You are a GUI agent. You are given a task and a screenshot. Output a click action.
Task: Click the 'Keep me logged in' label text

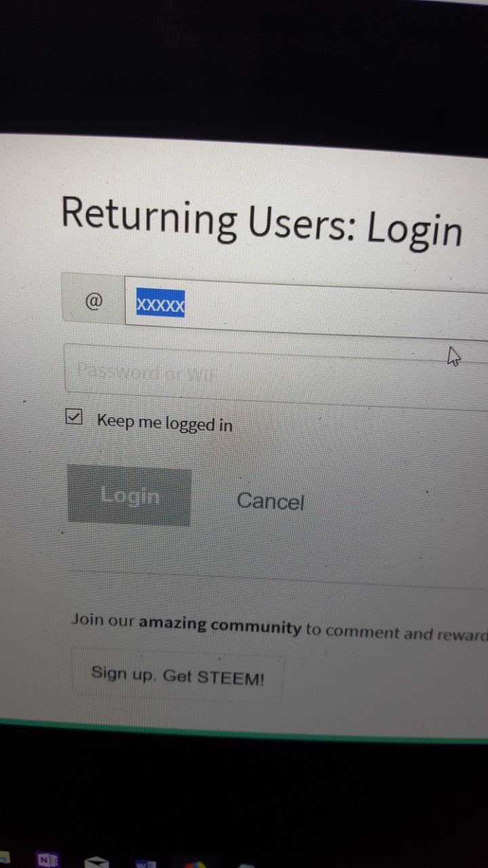click(x=165, y=423)
